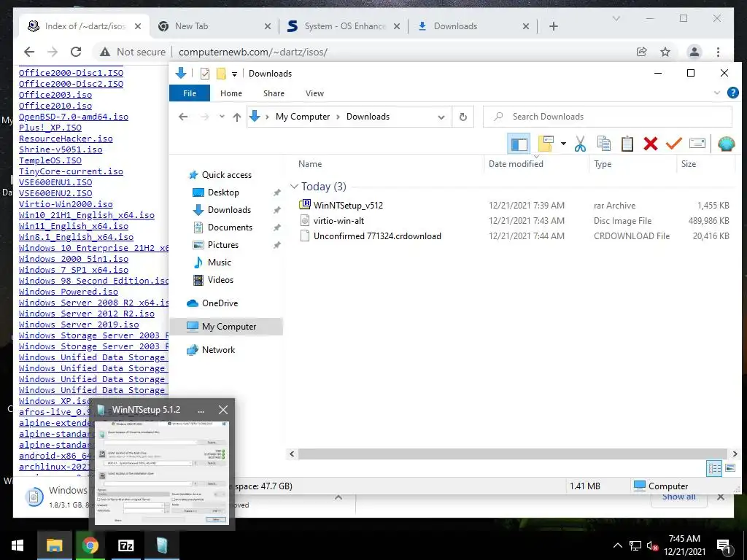The height and width of the screenshot is (560, 747).
Task: Expand the folder options dropdown arrow
Action: 563,144
